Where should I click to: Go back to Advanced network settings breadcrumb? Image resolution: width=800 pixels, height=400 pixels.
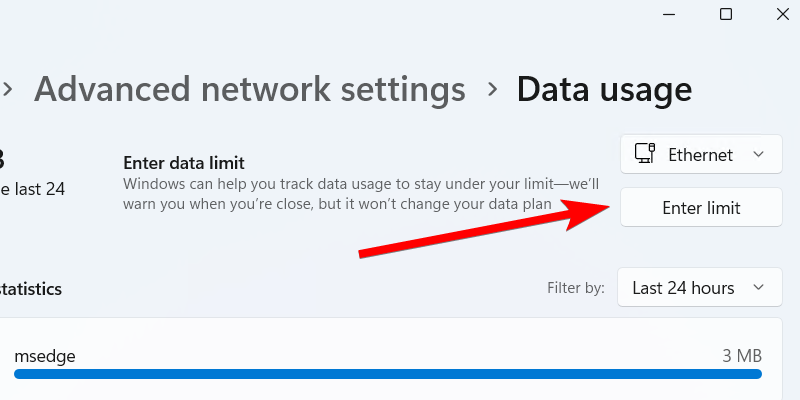point(250,89)
